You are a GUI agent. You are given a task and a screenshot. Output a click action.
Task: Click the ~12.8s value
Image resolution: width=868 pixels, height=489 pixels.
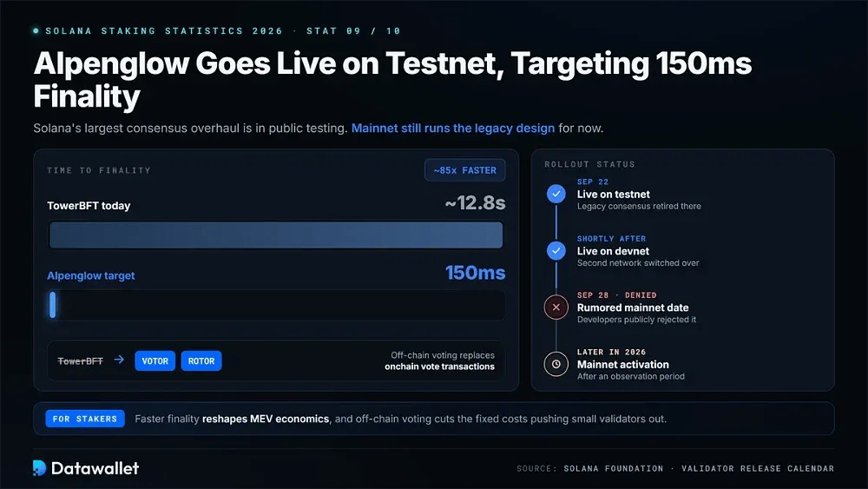click(475, 203)
